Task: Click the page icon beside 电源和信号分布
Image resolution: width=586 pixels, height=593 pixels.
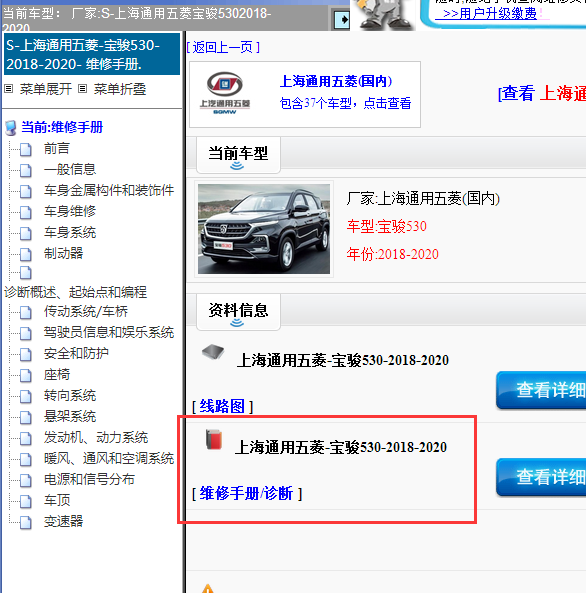Action: pyautogui.click(x=26, y=480)
